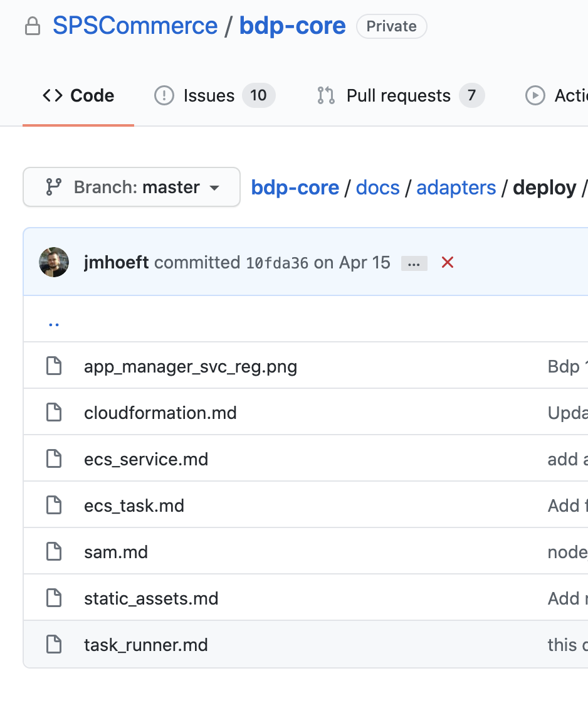Open the jmhoeft author link
The height and width of the screenshot is (725, 588).
117,263
